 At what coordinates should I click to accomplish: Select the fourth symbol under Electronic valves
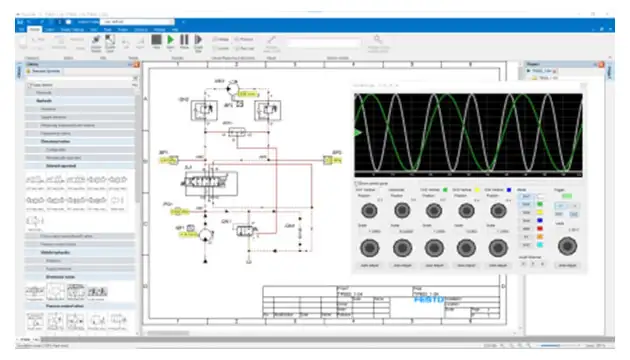[97, 292]
